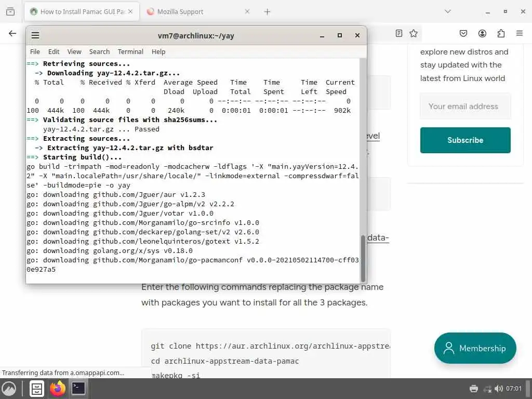Open the terminal hamburger menu
This screenshot has width=532, height=399.
(35, 35)
